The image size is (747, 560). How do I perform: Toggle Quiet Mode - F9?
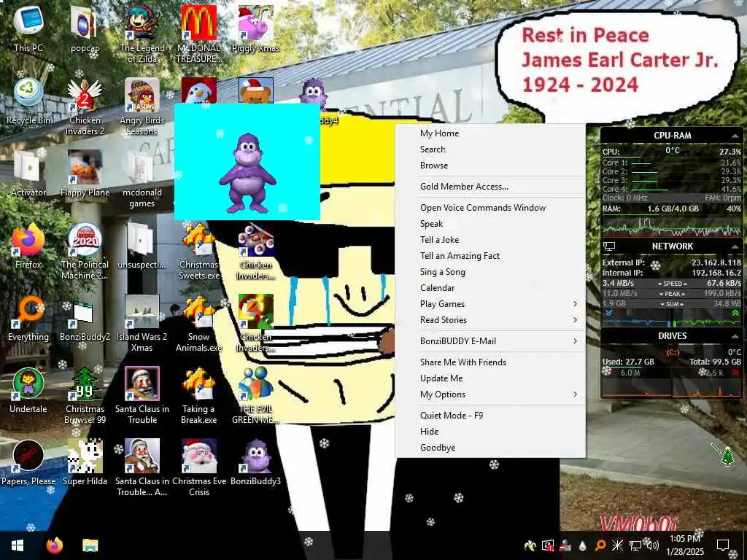click(491, 416)
